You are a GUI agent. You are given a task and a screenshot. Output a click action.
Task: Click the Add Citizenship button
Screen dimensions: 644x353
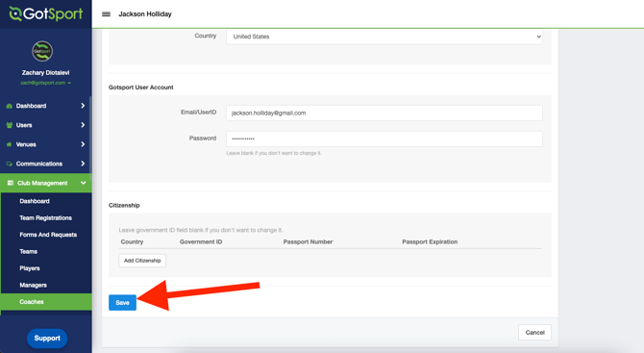(142, 261)
